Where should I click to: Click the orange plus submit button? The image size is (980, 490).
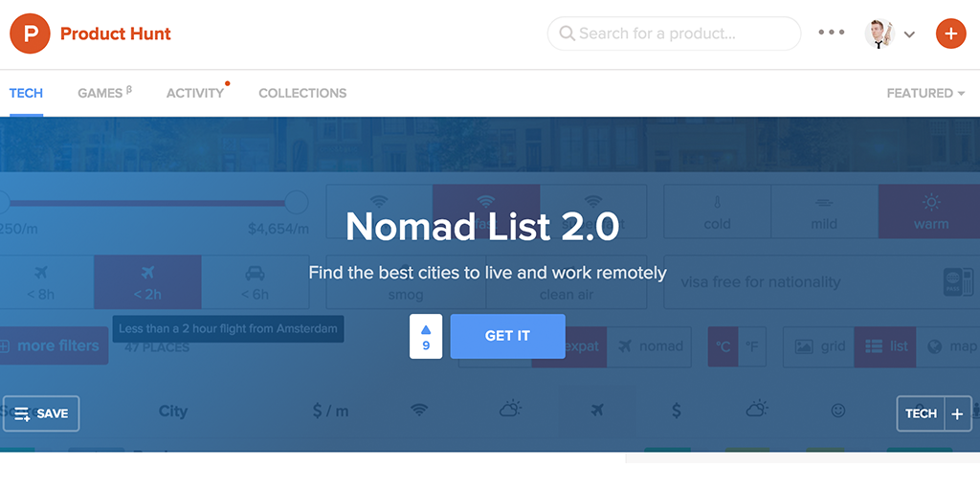pos(950,33)
